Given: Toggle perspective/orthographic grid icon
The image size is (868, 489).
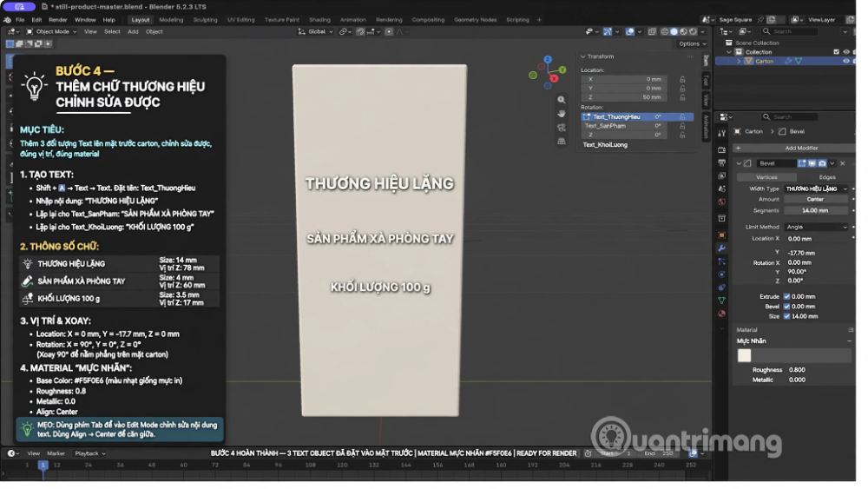Looking at the screenshot, I should tap(562, 142).
